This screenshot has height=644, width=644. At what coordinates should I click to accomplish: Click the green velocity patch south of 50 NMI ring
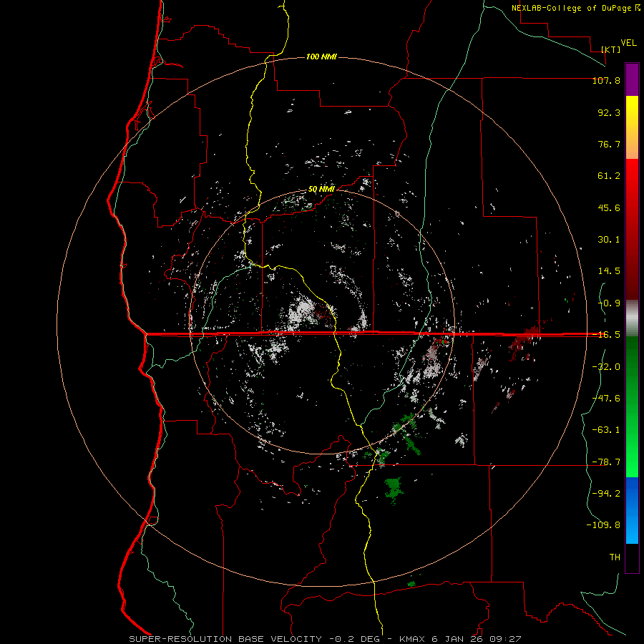394,489
